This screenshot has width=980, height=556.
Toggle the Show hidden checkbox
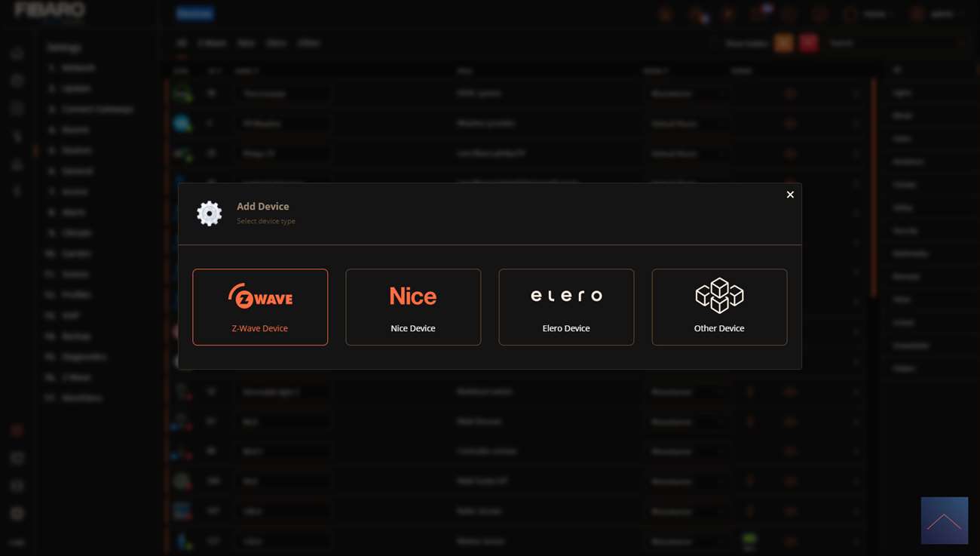click(x=715, y=44)
